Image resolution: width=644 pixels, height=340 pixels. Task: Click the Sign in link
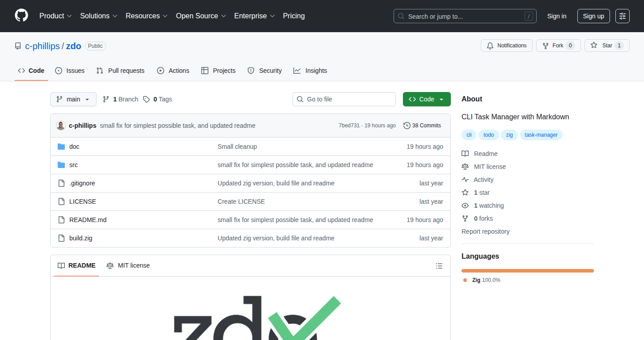point(557,16)
